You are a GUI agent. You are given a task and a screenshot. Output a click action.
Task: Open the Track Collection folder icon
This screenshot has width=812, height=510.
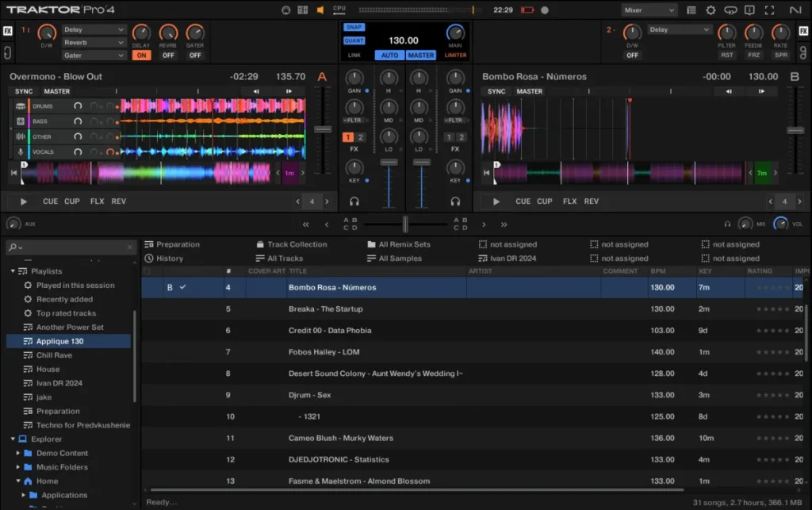(260, 244)
